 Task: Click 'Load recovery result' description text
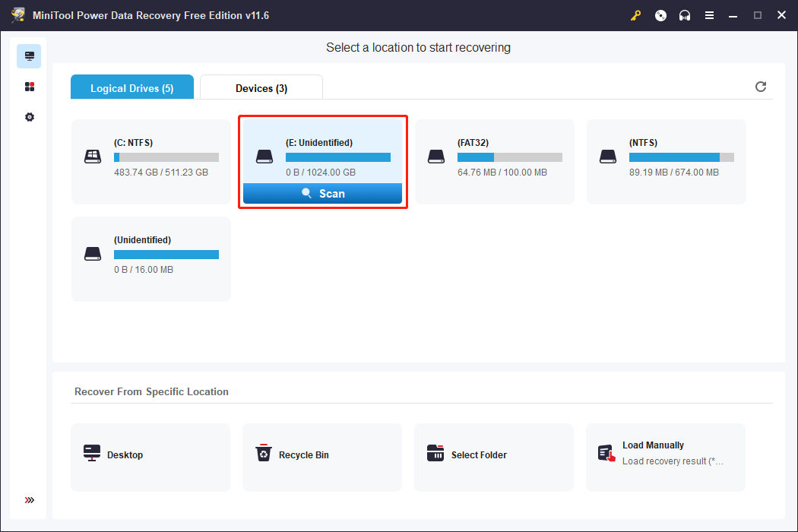pos(673,461)
